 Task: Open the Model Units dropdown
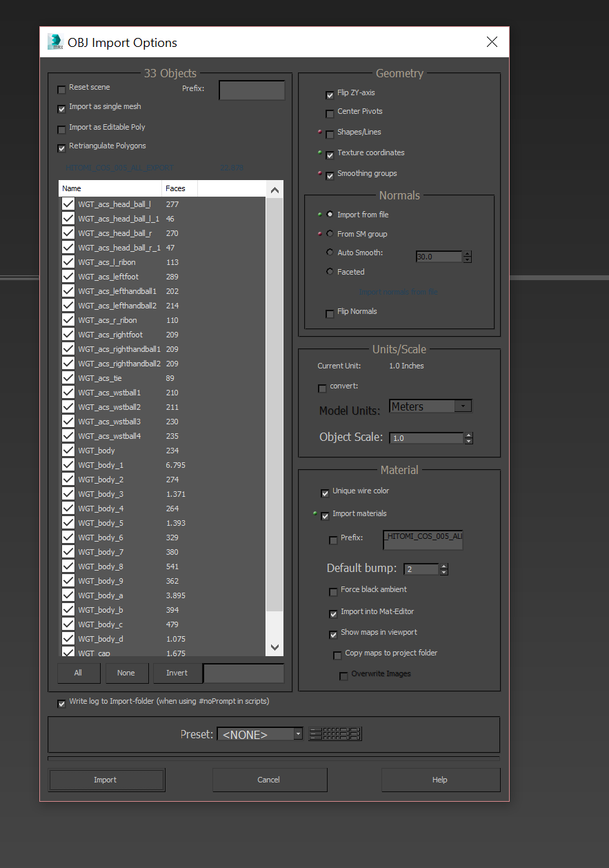point(430,406)
